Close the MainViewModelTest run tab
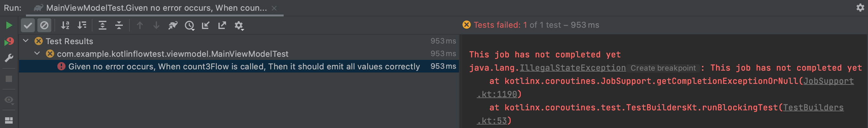The height and width of the screenshot is (128, 868). (274, 8)
